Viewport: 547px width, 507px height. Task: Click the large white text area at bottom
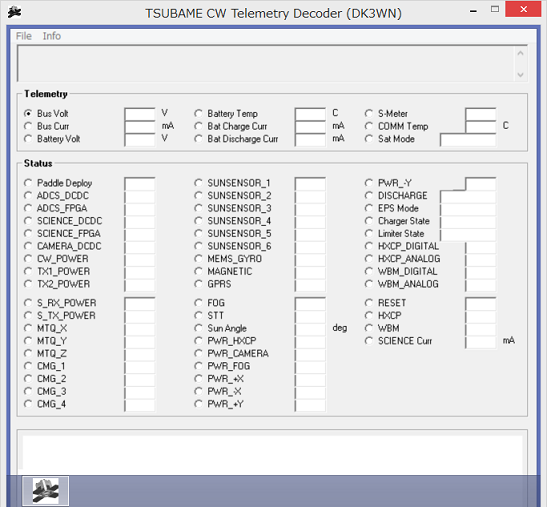[x=272, y=453]
